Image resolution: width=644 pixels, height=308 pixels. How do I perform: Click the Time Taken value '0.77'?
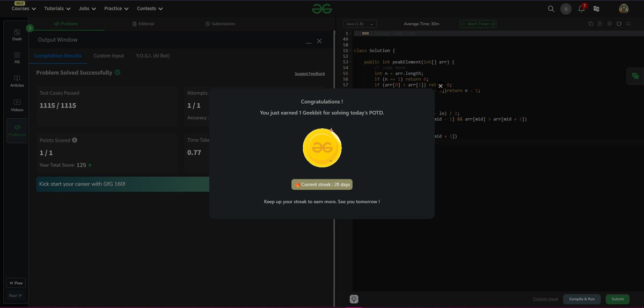pyautogui.click(x=194, y=153)
